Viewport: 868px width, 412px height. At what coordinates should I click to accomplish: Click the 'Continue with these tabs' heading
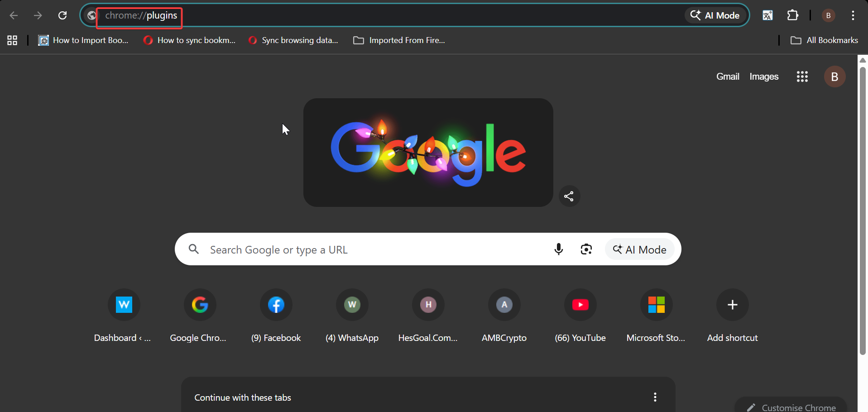point(243,398)
